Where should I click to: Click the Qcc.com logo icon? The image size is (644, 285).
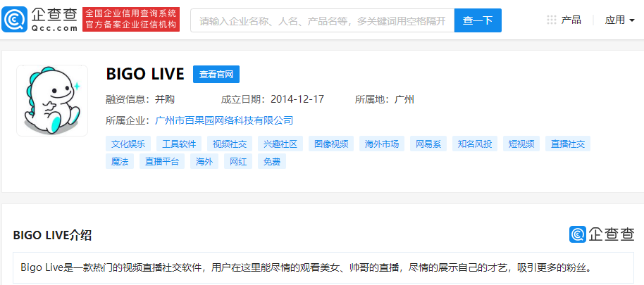(x=14, y=19)
